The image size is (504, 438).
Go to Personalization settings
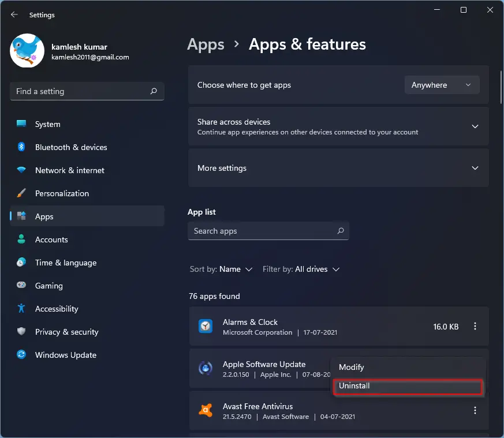[87, 193]
